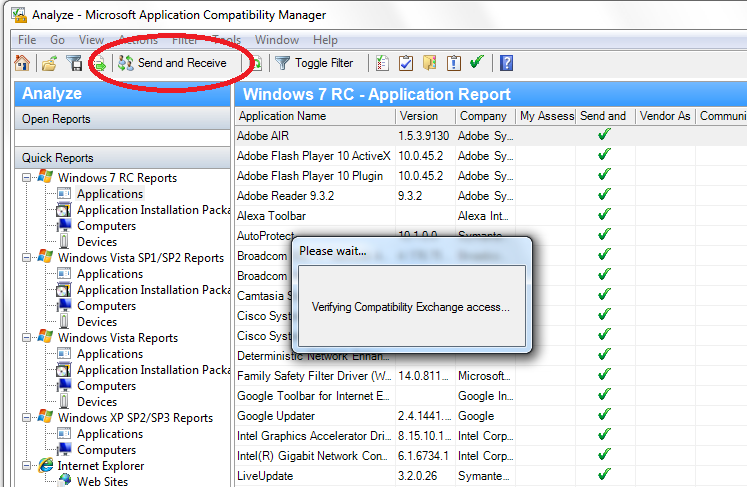The height and width of the screenshot is (487, 747).
Task: Click the save report funnel-disk icon
Action: (74, 63)
